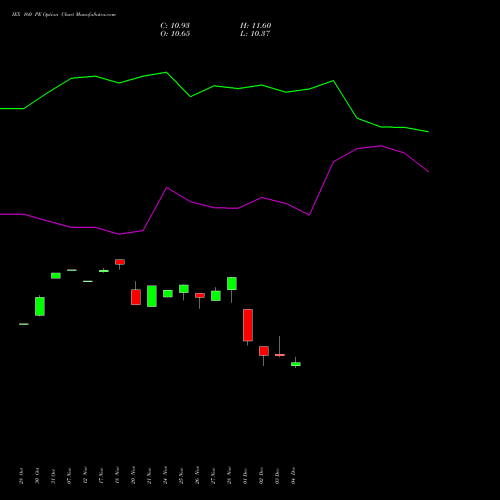Click the low value 'L: 10.37'
The height and width of the screenshot is (500, 500).
pyautogui.click(x=255, y=34)
